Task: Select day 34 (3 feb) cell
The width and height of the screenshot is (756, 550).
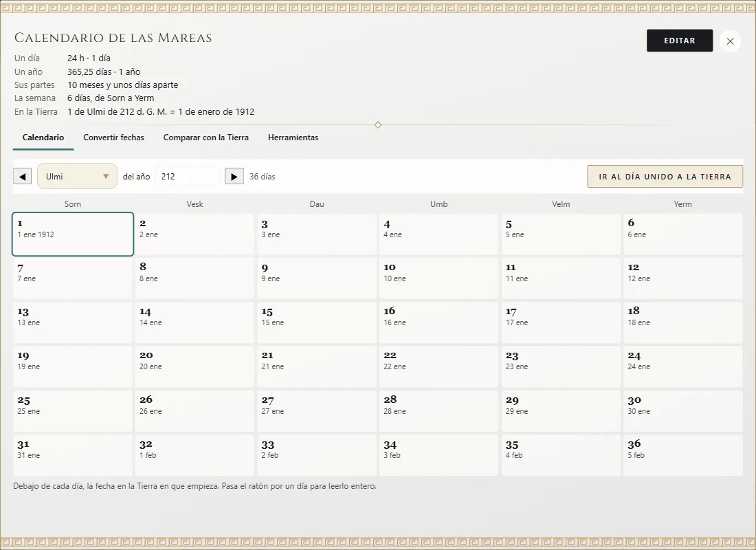Action: click(438, 455)
